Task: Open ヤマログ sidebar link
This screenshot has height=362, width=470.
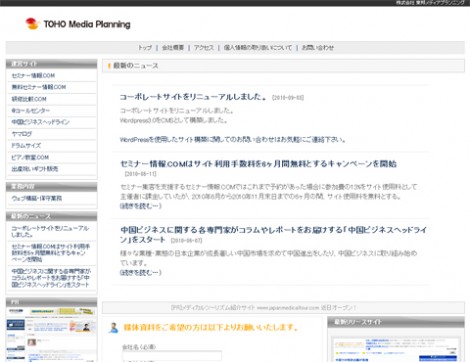Action: tap(22, 134)
